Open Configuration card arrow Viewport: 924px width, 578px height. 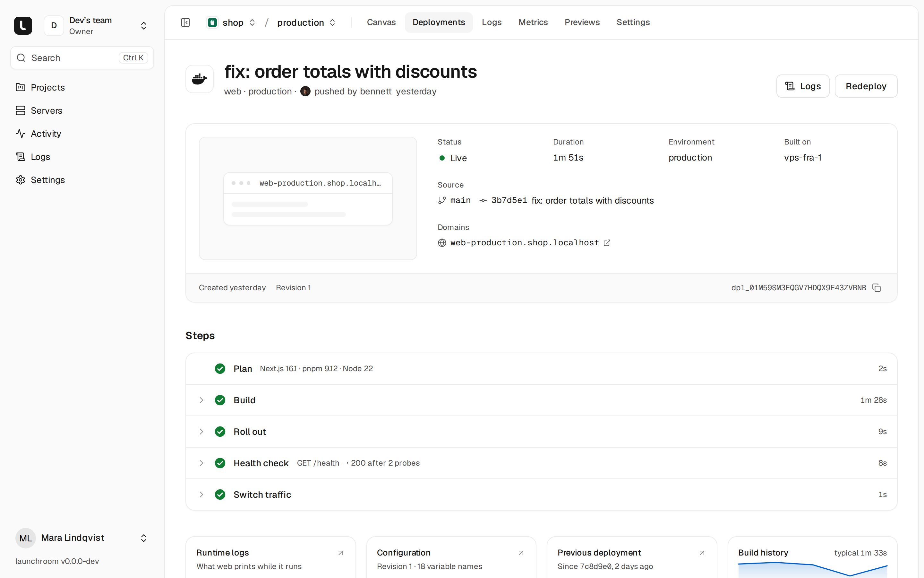tap(521, 553)
